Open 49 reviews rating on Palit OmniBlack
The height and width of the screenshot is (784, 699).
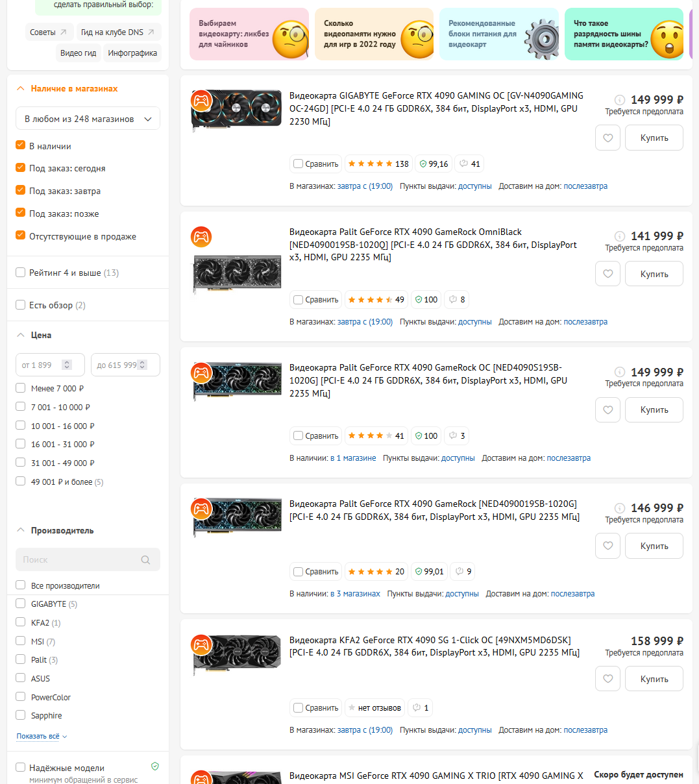(x=376, y=300)
